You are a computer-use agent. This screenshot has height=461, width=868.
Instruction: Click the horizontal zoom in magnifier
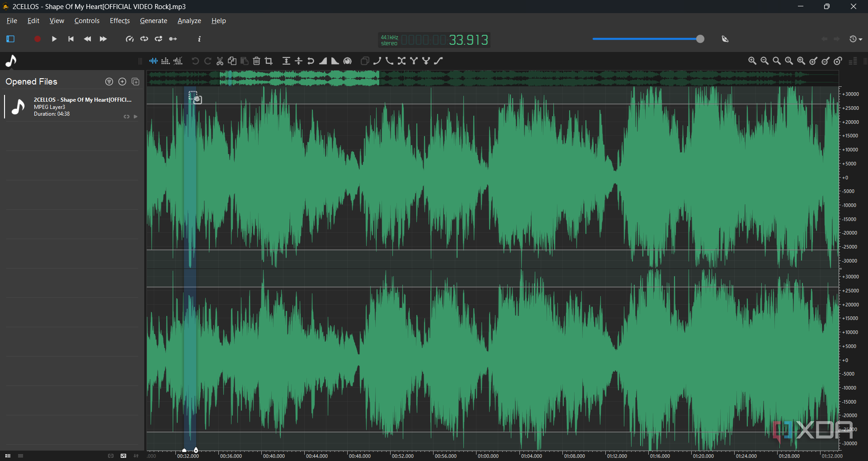coord(752,61)
